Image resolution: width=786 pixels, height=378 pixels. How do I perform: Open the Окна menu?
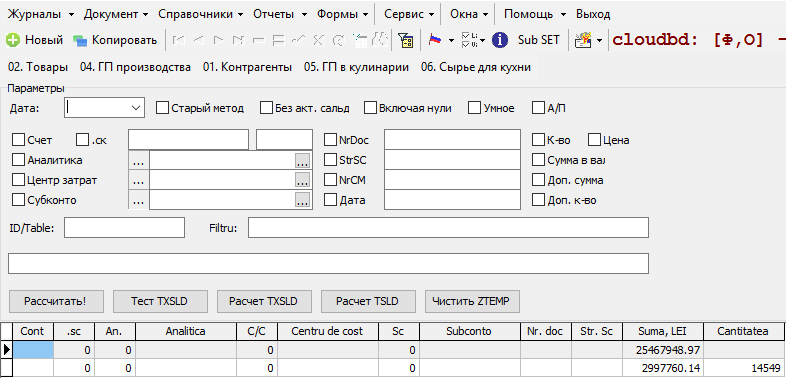pos(469,14)
